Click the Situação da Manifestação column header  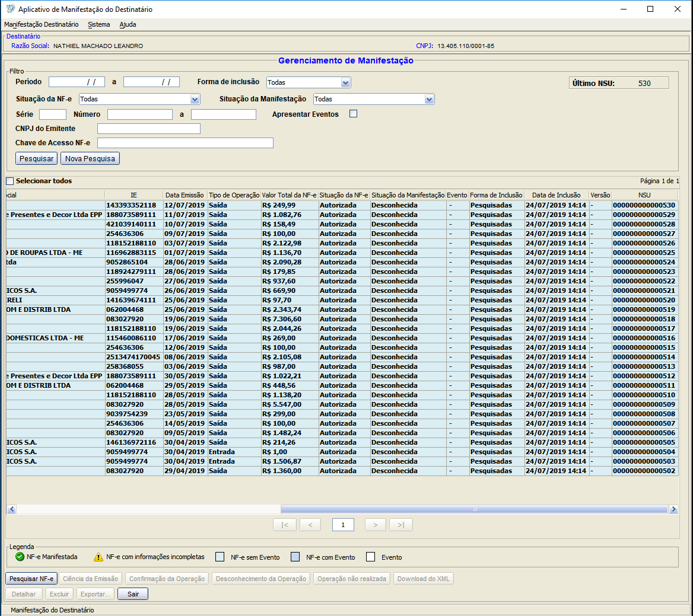pos(408,195)
